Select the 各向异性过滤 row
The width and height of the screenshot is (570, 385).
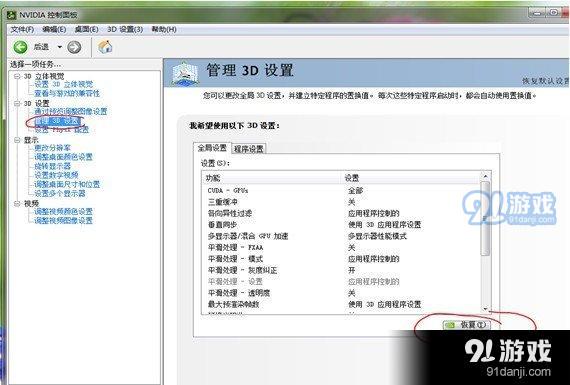[341, 213]
